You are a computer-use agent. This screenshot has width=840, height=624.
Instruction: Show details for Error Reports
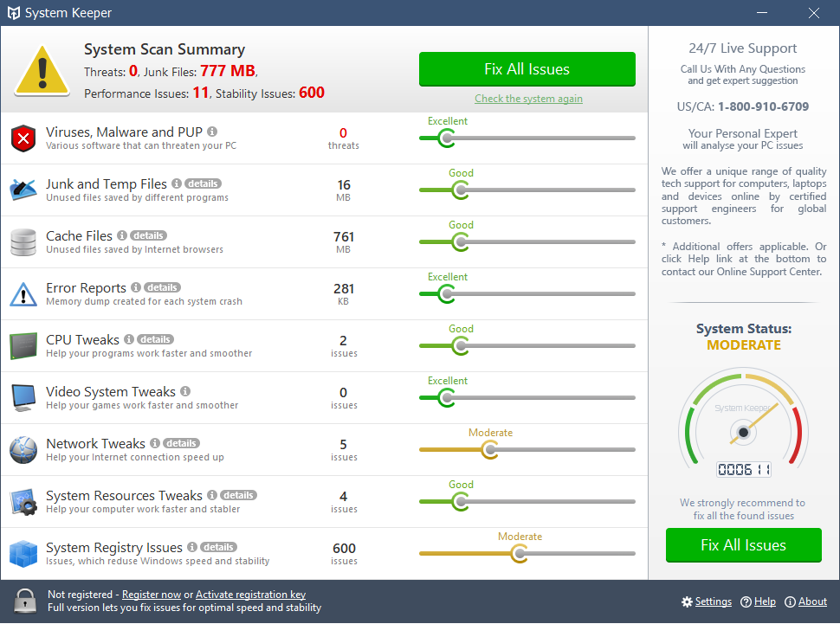[162, 287]
